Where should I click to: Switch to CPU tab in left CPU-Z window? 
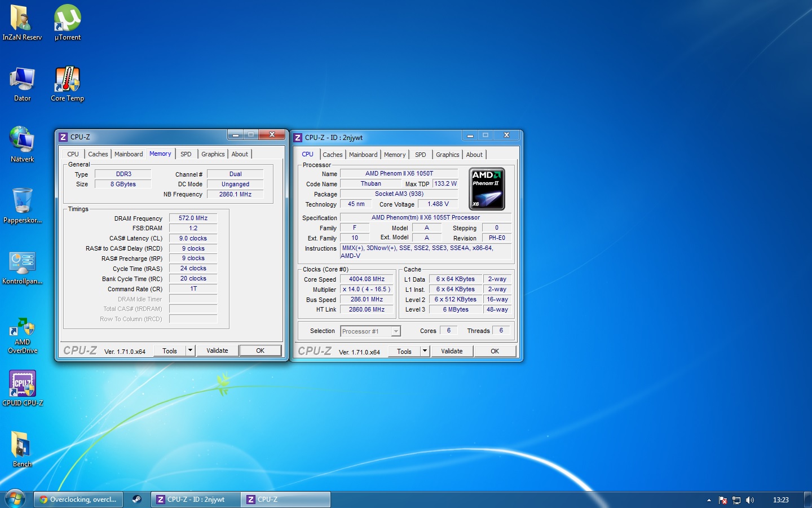tap(73, 154)
